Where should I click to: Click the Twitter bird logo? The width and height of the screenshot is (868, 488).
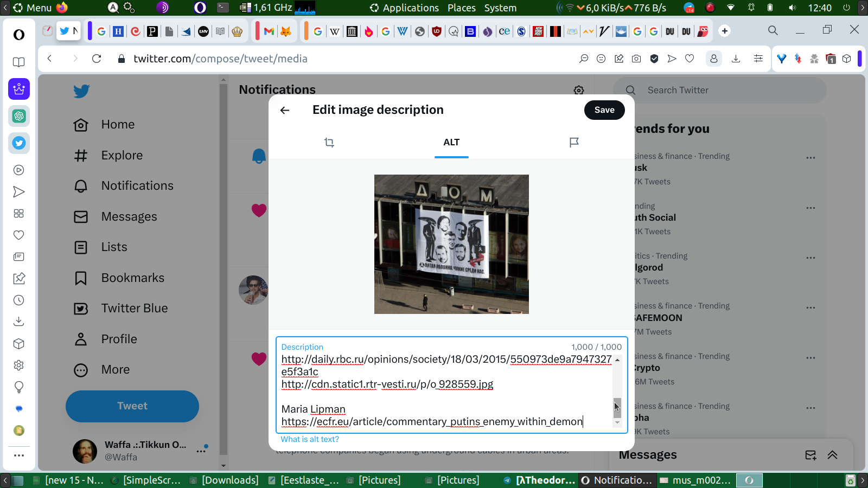pyautogui.click(x=81, y=91)
